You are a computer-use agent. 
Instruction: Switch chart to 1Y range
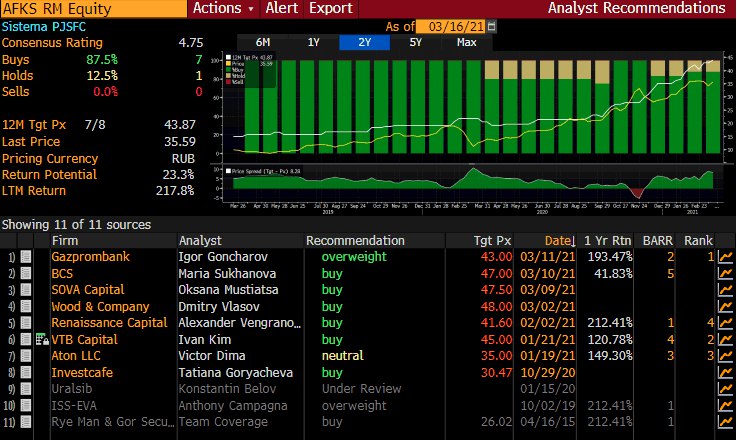point(314,42)
